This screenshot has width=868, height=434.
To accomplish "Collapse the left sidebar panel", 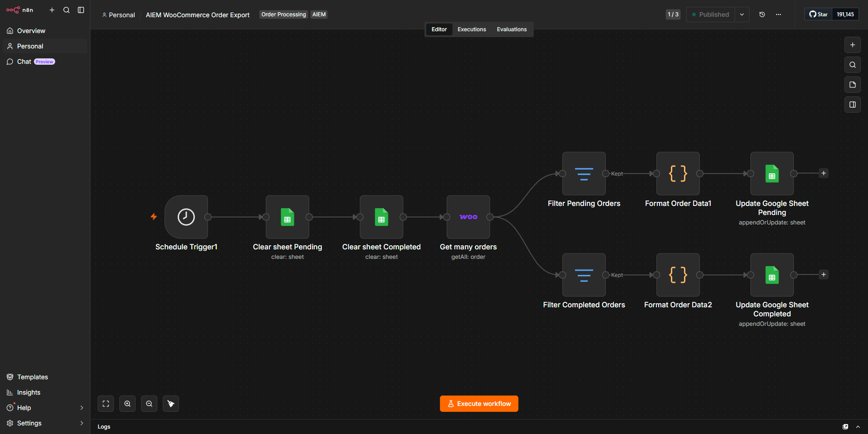I will [81, 10].
